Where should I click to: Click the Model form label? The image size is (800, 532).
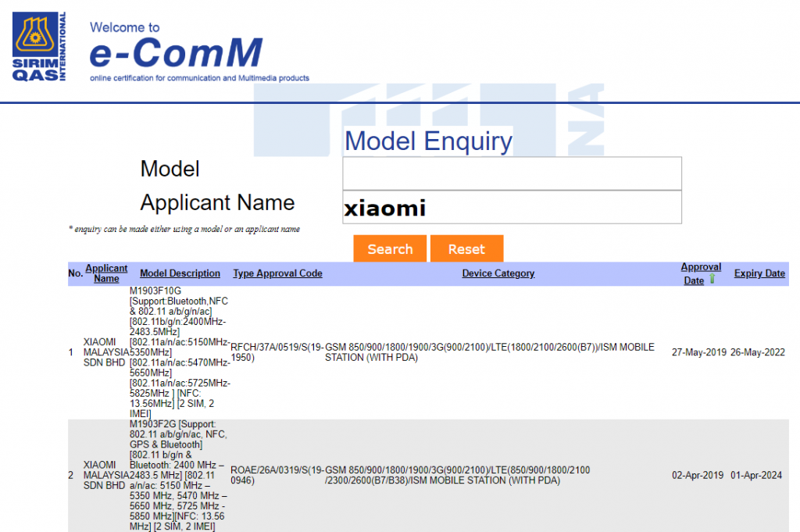170,169
